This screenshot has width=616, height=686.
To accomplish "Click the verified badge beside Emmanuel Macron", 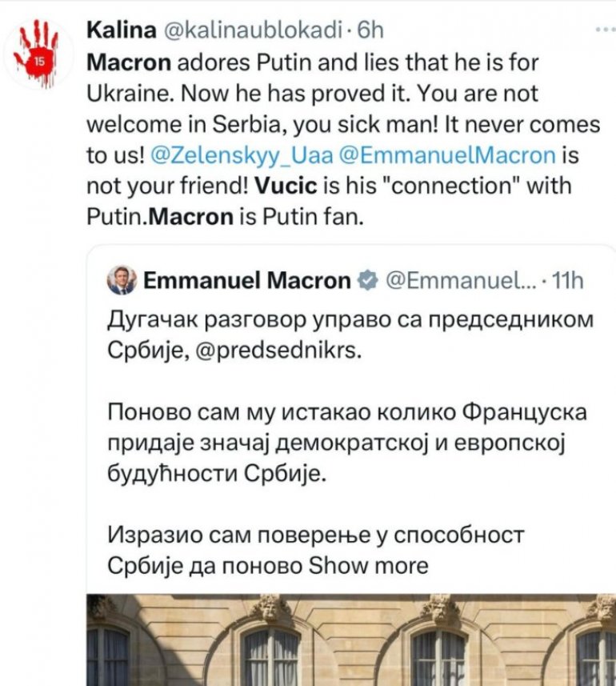I will [x=367, y=280].
